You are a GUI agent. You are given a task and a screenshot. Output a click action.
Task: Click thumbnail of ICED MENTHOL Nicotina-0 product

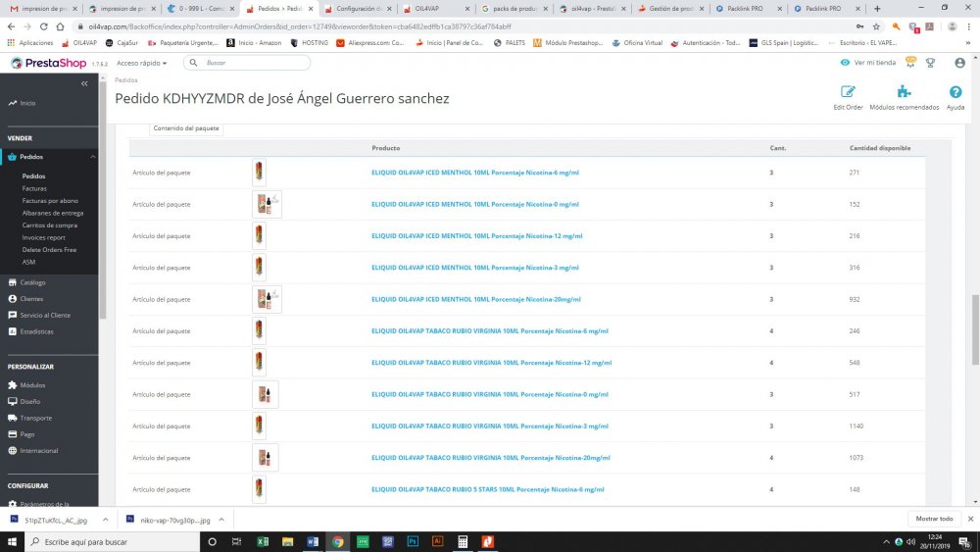tap(267, 204)
